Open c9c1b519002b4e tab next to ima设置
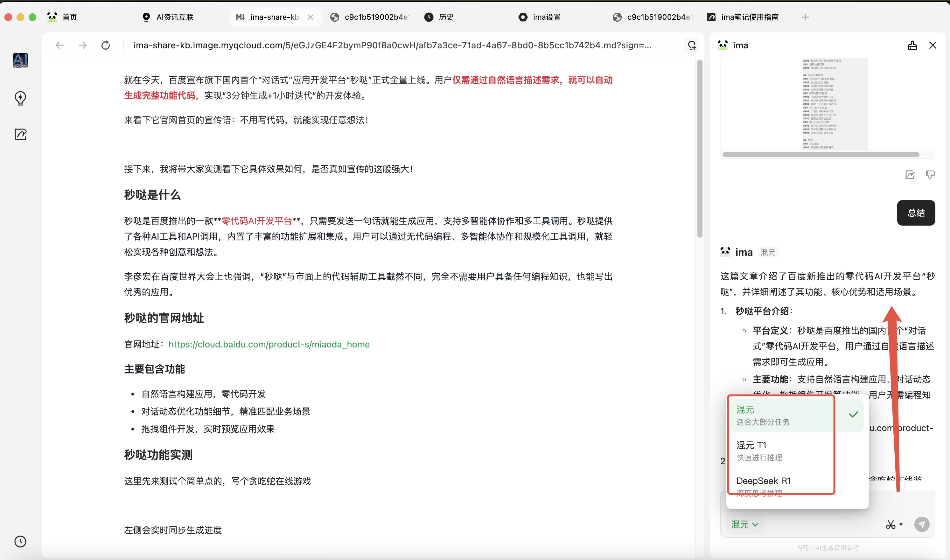The height and width of the screenshot is (560, 950). click(653, 17)
